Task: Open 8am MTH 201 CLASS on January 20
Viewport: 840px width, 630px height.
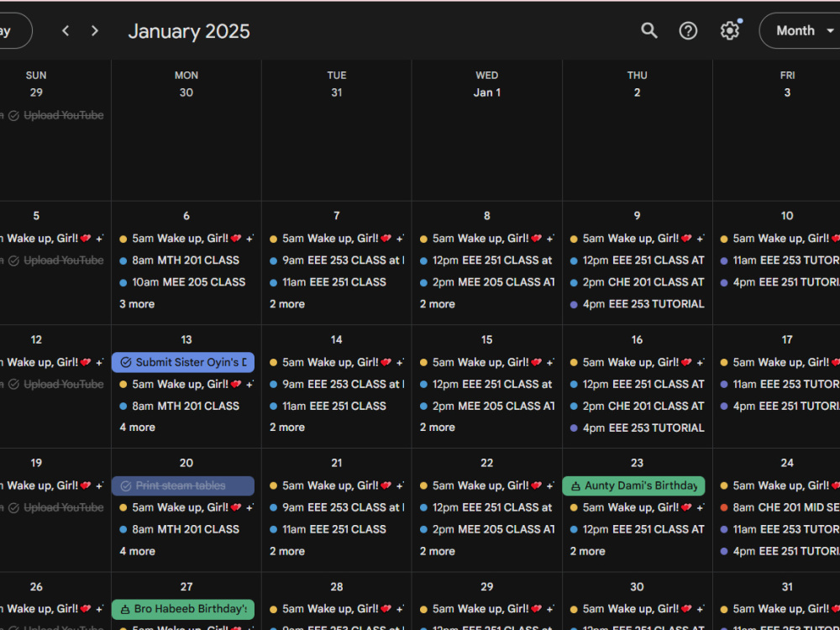Action: click(x=182, y=529)
